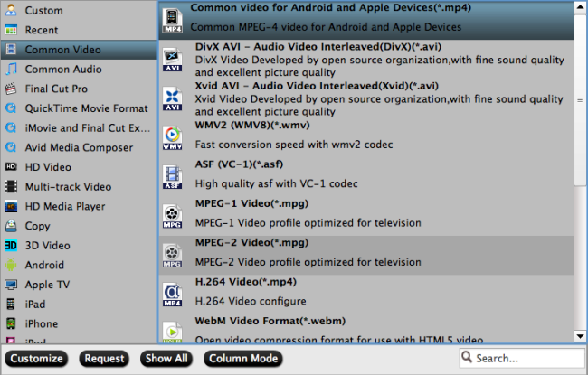The height and width of the screenshot is (375, 588).
Task: Click the HD Media Player icon
Action: pyautogui.click(x=11, y=206)
